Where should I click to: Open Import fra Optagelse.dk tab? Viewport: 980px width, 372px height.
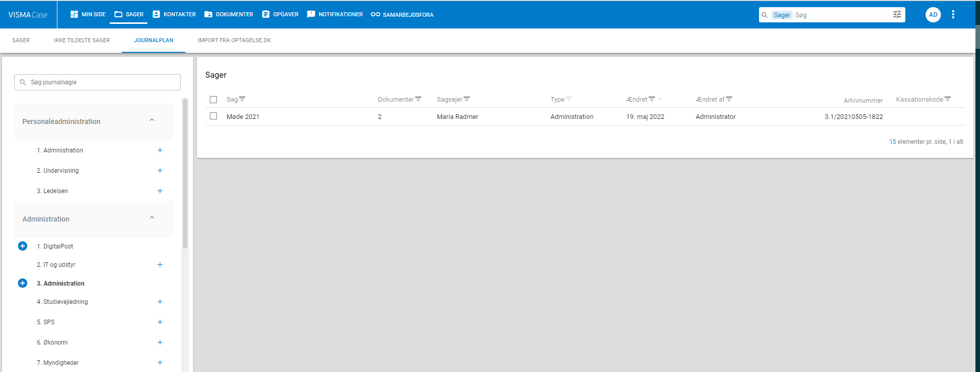click(x=234, y=40)
